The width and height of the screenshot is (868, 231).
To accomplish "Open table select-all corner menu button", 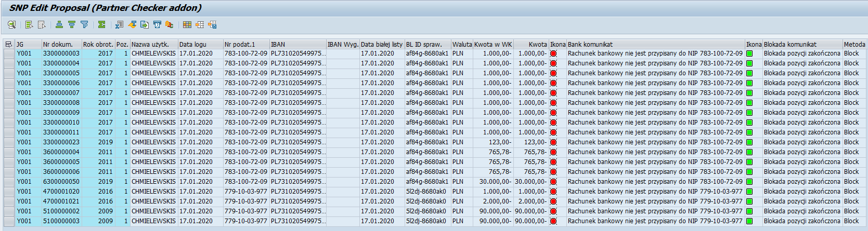I will click(x=8, y=44).
